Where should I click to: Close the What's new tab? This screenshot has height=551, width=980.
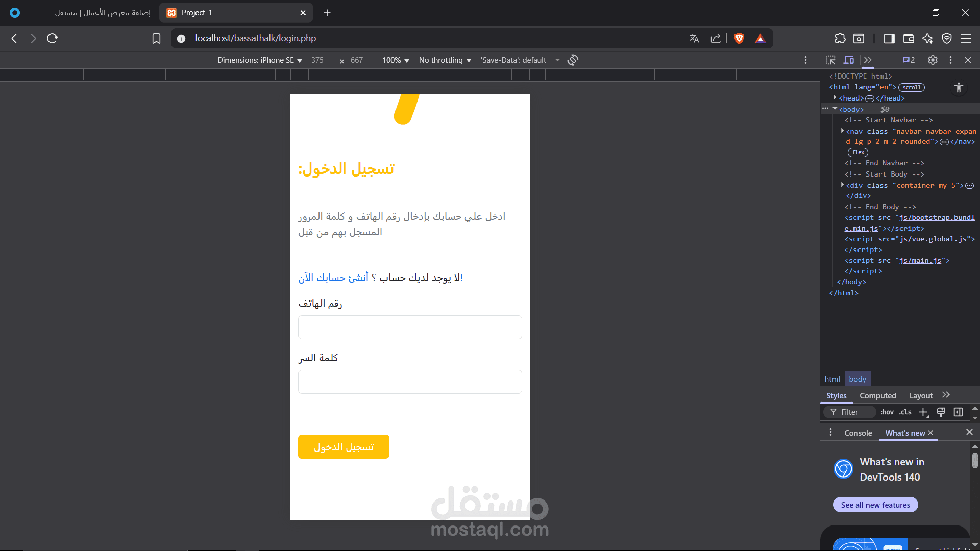tap(930, 433)
